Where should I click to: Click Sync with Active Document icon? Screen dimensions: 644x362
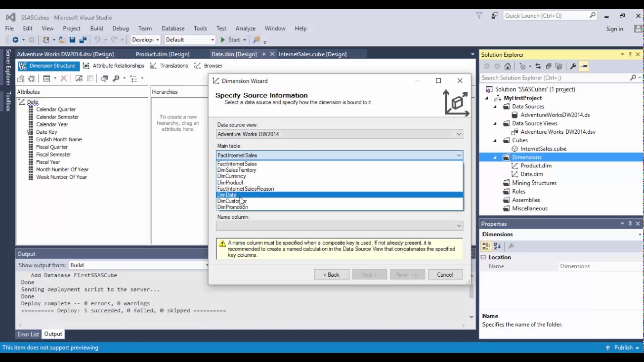click(538, 66)
